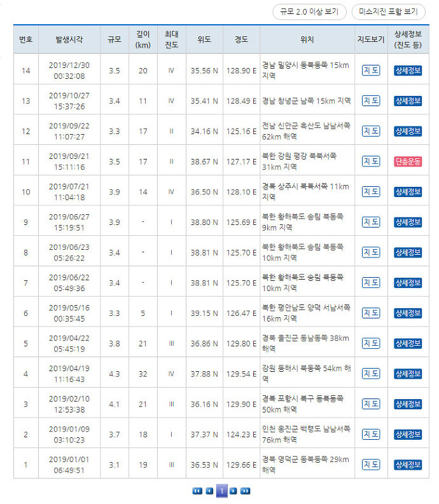Click the 발생시각 column header

(69, 39)
